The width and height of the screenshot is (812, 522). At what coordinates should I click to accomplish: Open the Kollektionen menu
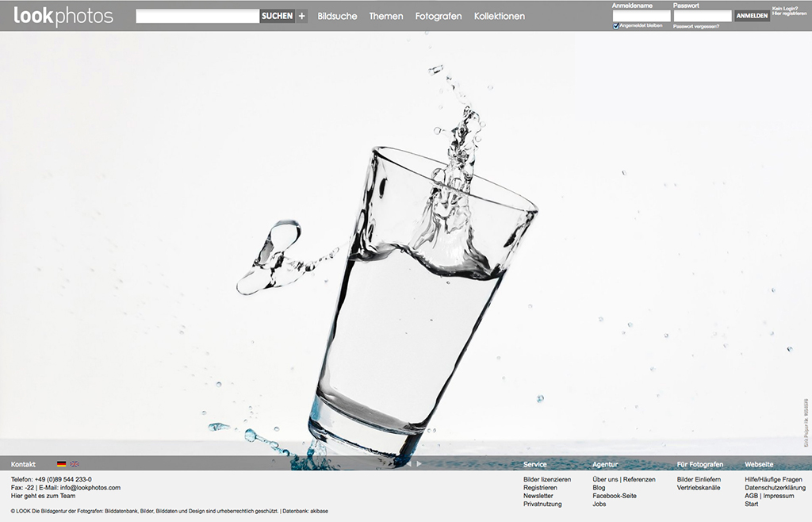[x=500, y=16]
